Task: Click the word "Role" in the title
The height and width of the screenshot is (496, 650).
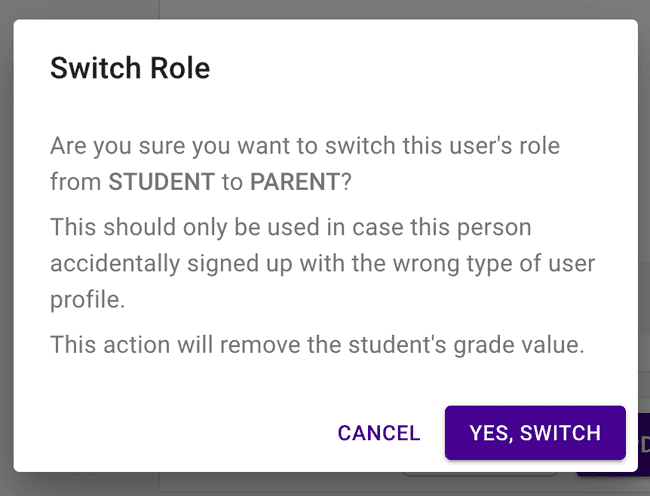Action: tap(179, 69)
